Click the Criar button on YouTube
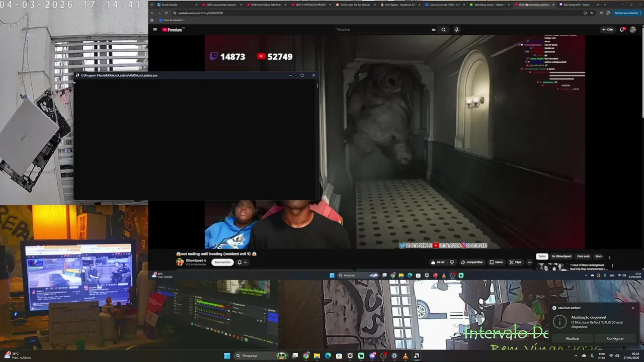The width and height of the screenshot is (644, 362). 608,30
